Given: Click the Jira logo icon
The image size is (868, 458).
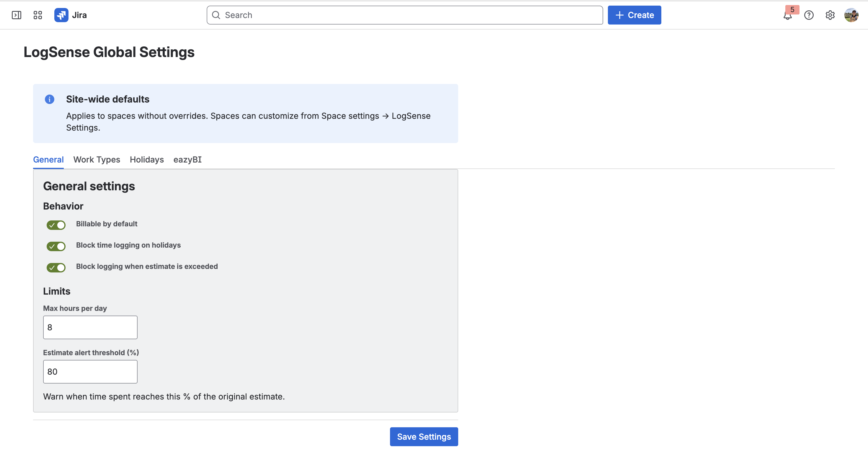Looking at the screenshot, I should [61, 15].
